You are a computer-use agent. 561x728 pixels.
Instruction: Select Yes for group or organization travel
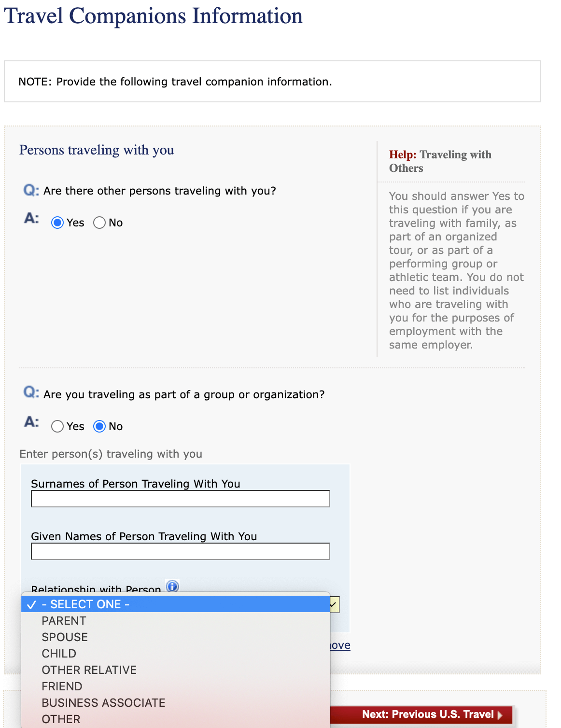click(x=57, y=426)
